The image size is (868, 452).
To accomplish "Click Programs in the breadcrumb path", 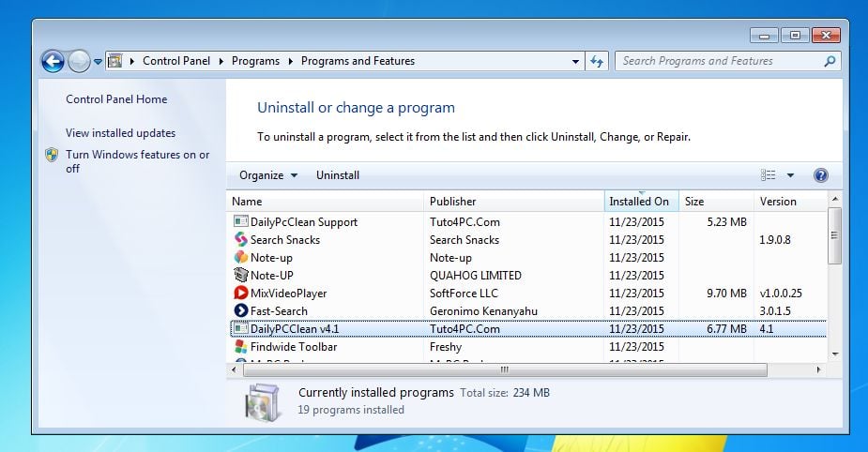I will pos(255,61).
